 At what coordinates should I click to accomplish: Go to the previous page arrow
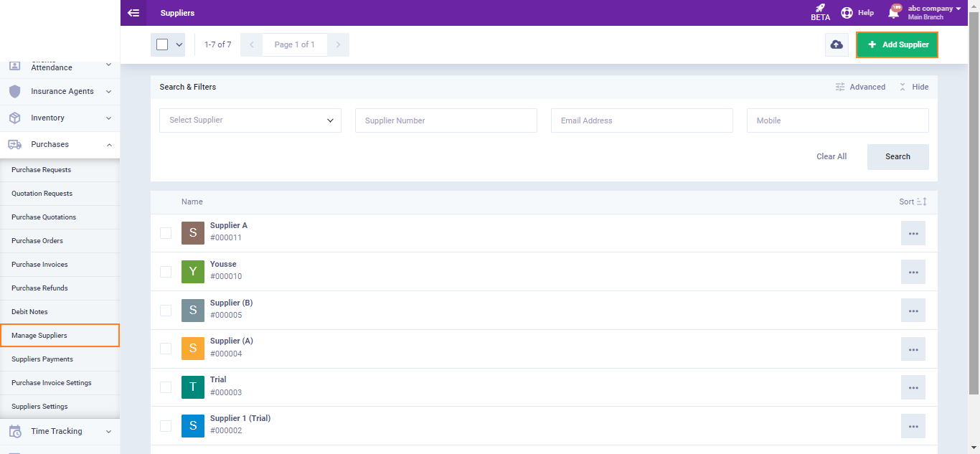(251, 44)
